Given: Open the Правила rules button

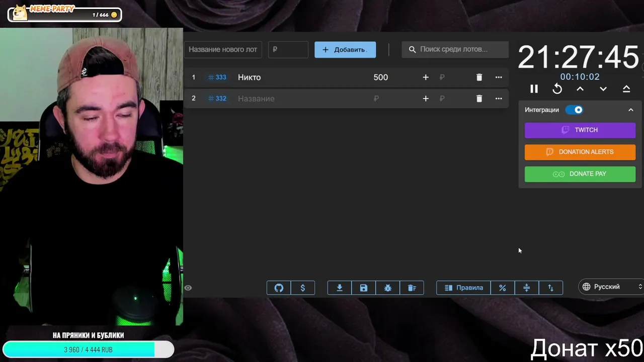Looking at the screenshot, I should [463, 288].
